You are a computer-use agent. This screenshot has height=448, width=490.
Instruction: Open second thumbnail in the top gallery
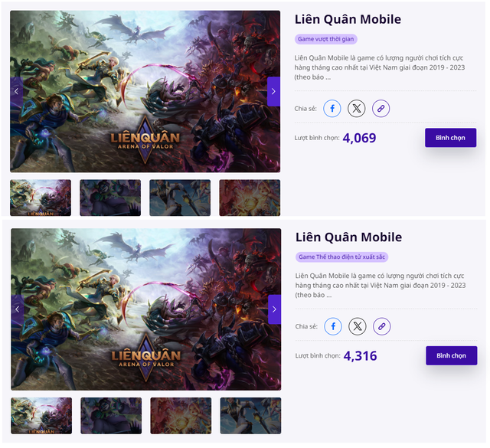(x=110, y=198)
